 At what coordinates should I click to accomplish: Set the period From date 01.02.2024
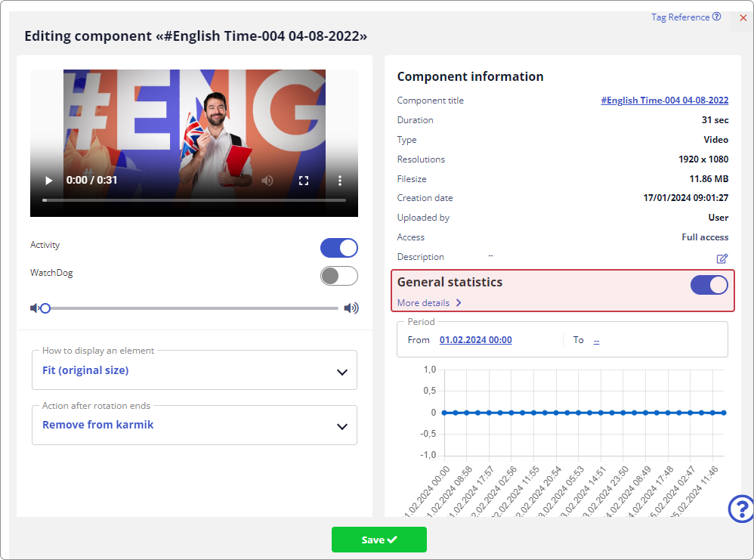pyautogui.click(x=475, y=340)
